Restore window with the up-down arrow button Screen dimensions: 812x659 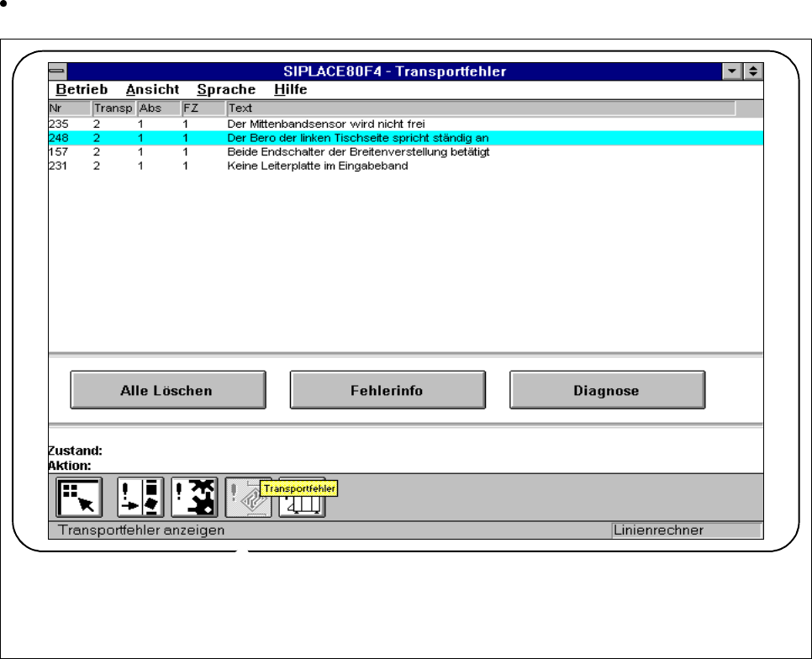[753, 71]
